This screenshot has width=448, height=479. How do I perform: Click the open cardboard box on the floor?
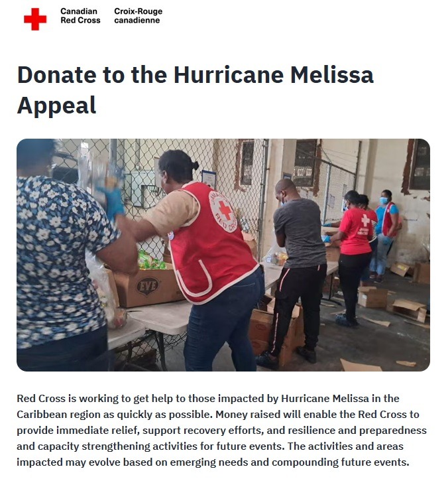pos(408,310)
